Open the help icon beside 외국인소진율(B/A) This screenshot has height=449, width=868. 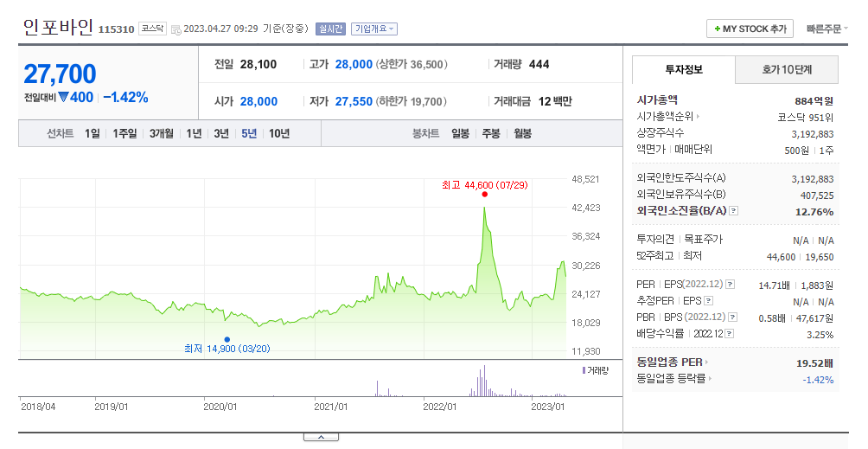coord(733,211)
